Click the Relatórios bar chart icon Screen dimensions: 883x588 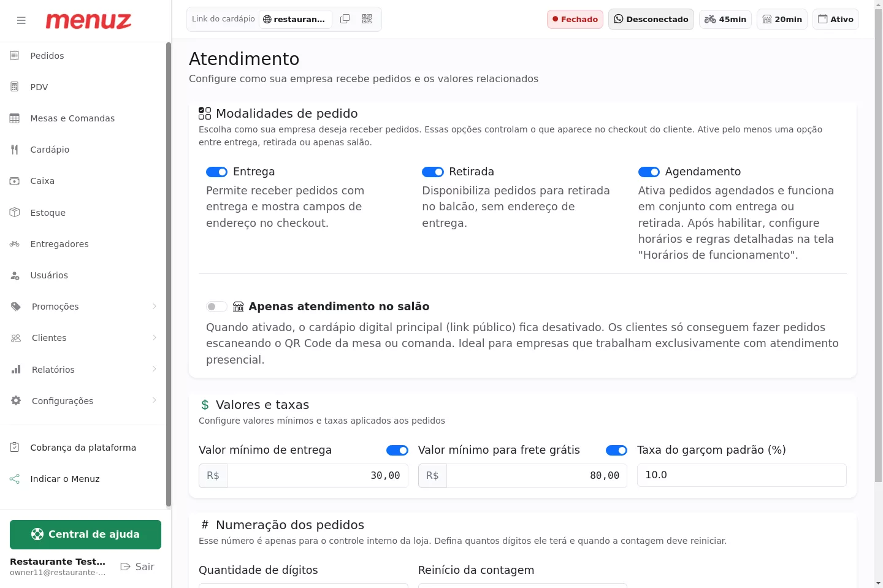[16, 370]
